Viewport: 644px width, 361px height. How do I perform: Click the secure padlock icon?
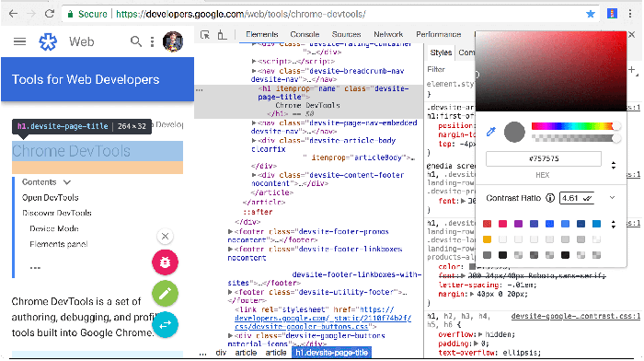(70, 14)
